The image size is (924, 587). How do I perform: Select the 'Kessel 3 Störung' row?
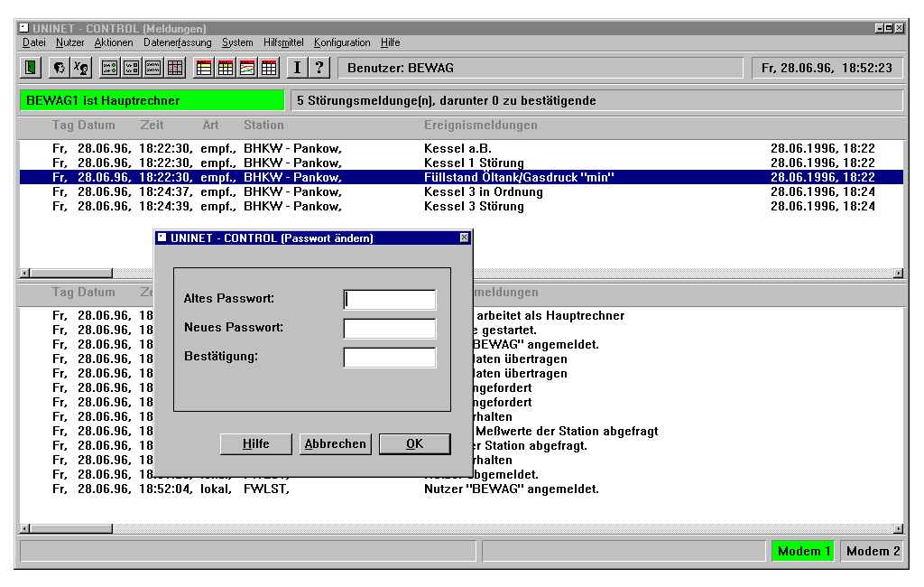(x=461, y=206)
